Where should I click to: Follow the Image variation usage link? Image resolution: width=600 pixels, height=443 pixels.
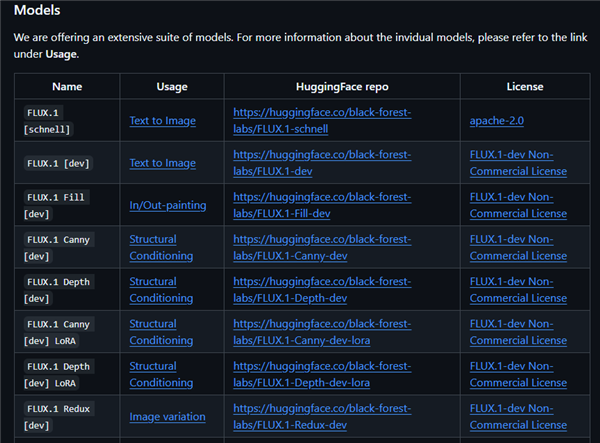[x=167, y=417]
